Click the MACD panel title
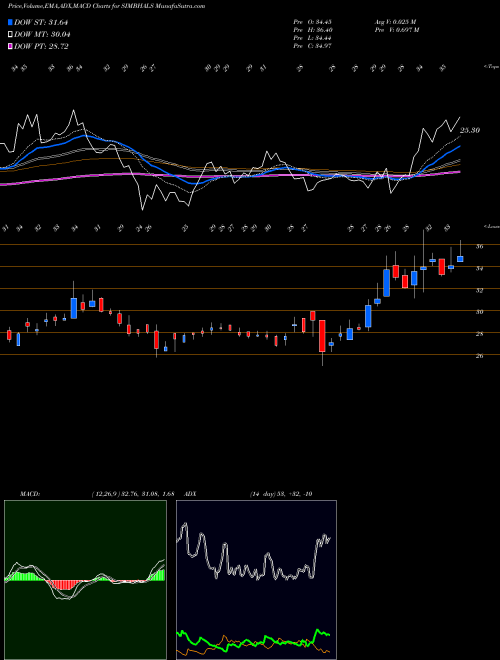500x660 pixels. click(29, 494)
